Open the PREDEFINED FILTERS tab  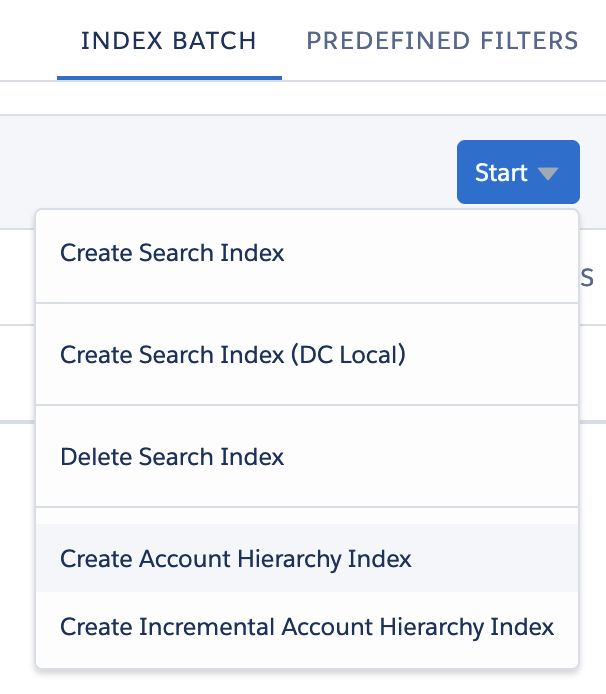click(x=442, y=41)
